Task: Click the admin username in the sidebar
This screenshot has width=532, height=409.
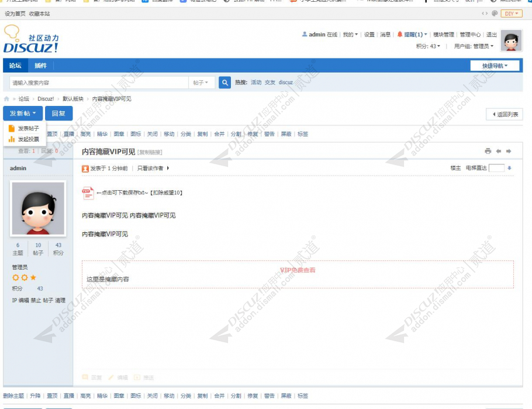Action: pyautogui.click(x=18, y=168)
